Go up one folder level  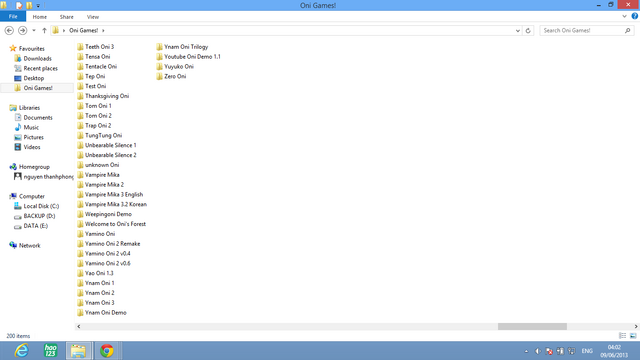44,30
